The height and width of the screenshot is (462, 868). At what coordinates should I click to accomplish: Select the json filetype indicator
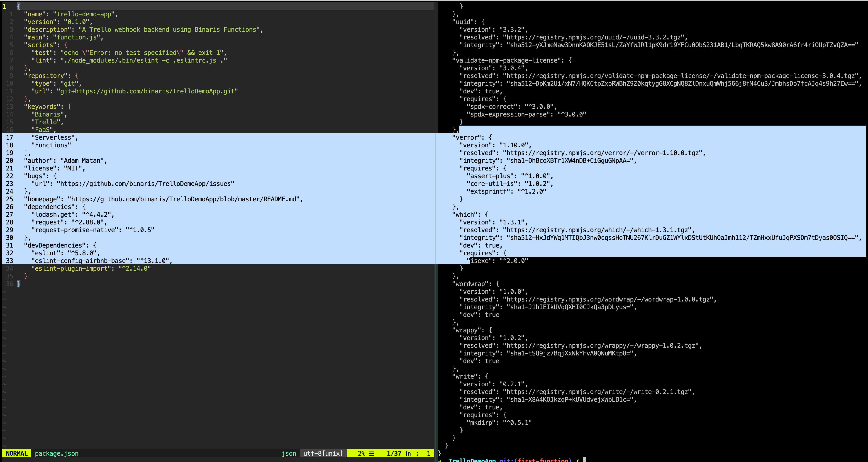[289, 453]
